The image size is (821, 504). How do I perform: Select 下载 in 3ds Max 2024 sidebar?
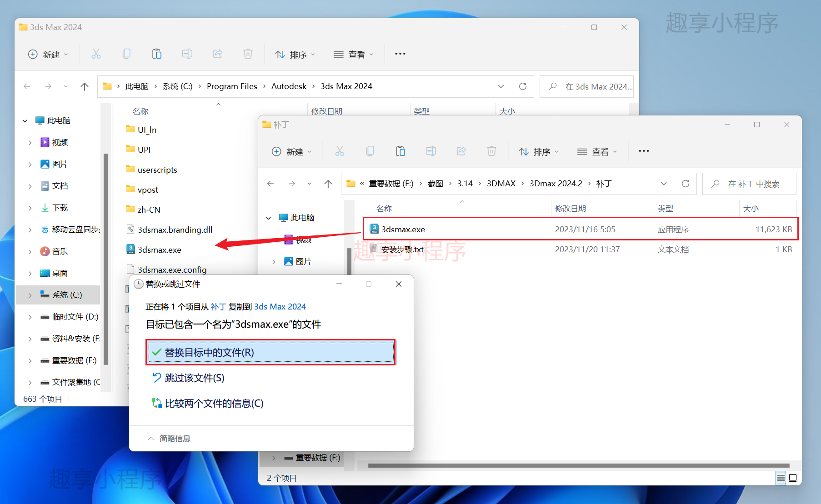60,208
